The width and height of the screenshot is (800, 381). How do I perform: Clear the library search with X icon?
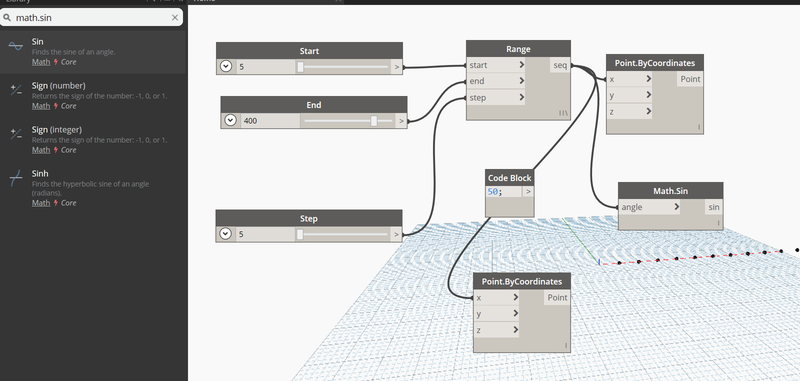point(175,18)
